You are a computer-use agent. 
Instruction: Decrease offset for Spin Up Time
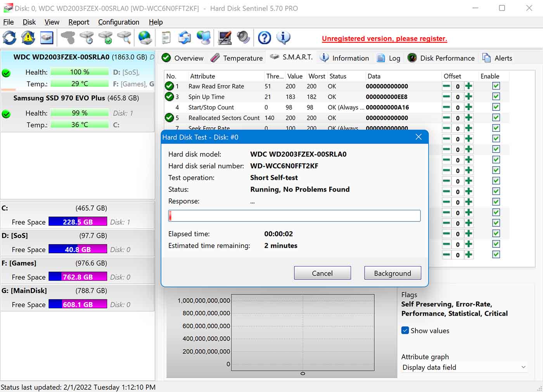[x=447, y=97]
